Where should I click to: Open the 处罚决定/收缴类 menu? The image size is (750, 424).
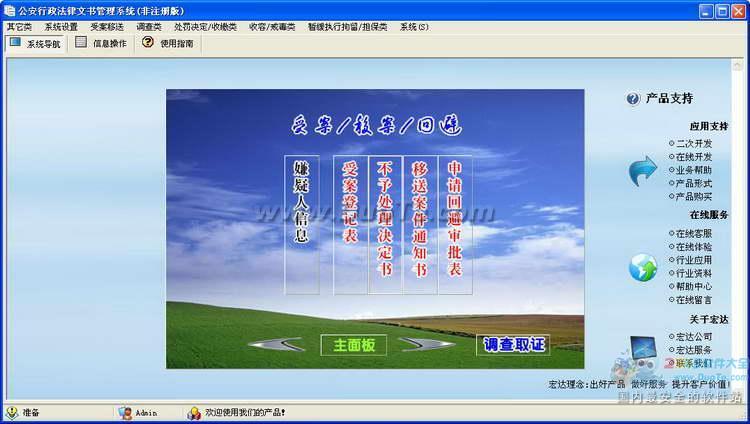click(x=205, y=27)
